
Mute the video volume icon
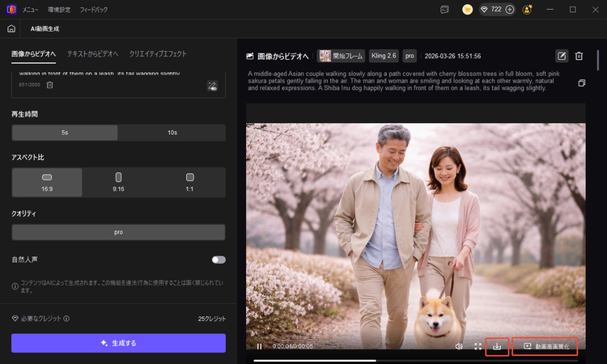tap(459, 346)
